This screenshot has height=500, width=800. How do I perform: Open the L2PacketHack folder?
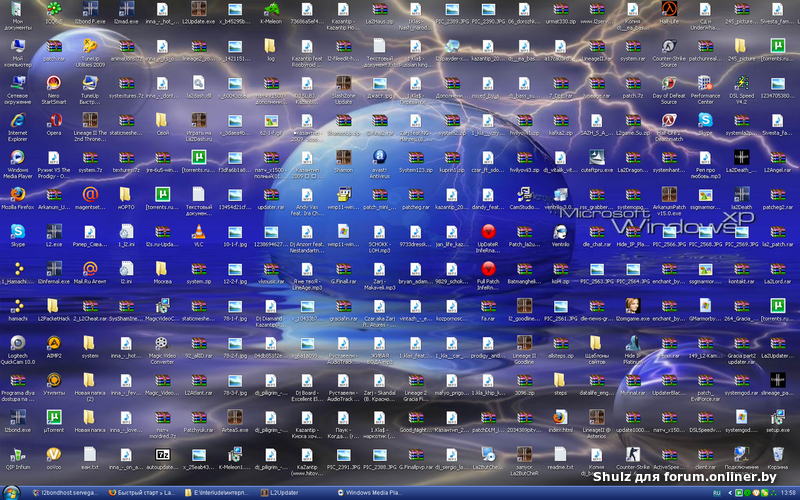point(54,306)
